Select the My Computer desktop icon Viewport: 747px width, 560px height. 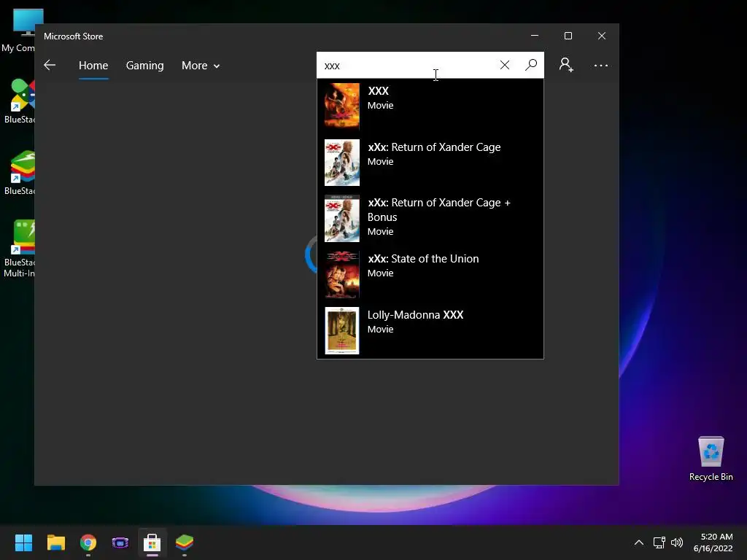click(x=18, y=31)
